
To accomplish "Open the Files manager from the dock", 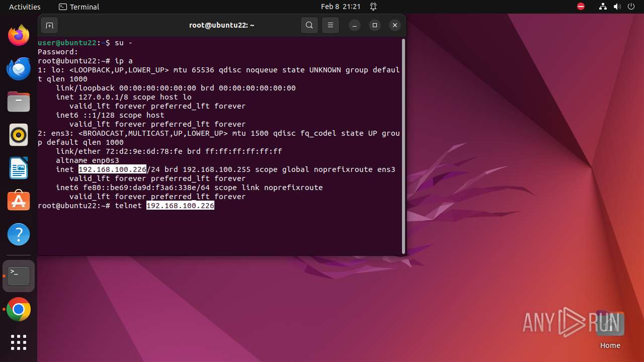I will (19, 102).
